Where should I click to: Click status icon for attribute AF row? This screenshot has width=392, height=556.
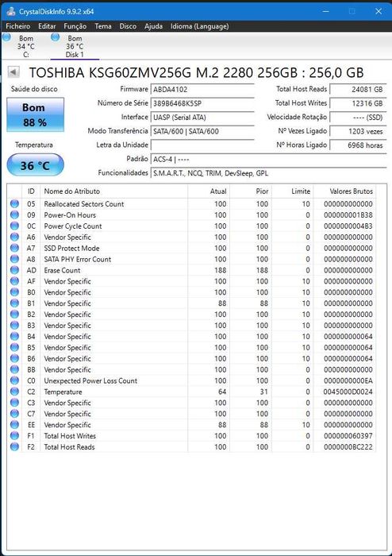(14, 281)
